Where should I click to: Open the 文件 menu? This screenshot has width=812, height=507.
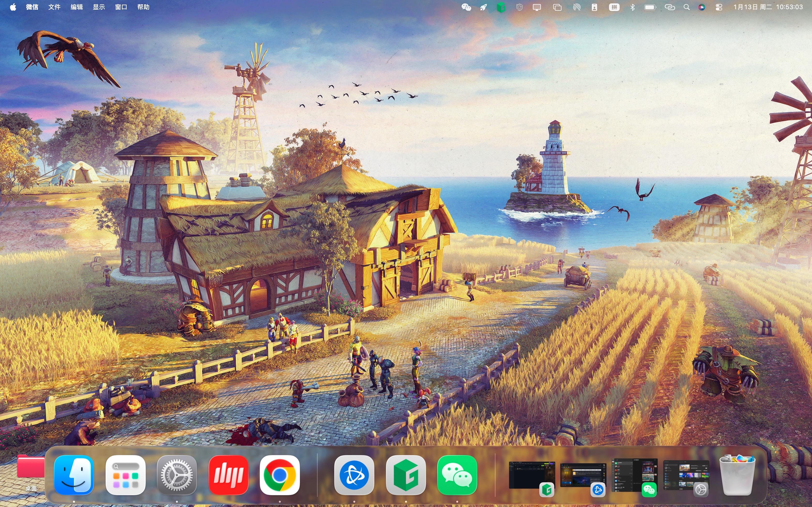pyautogui.click(x=54, y=7)
